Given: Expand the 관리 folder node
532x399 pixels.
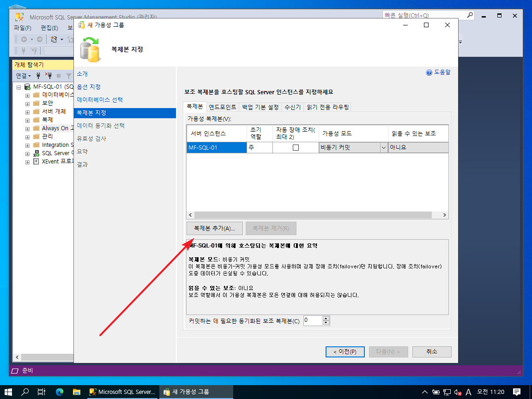Looking at the screenshot, I should pos(28,137).
